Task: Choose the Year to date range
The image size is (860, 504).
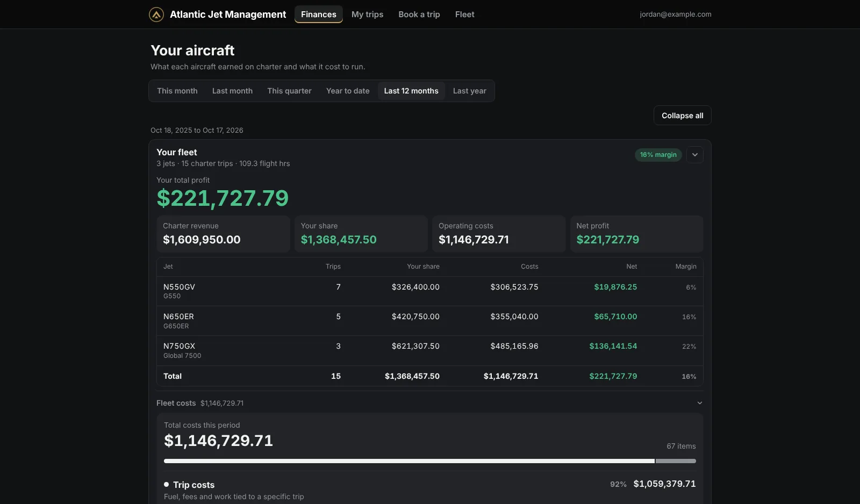Action: (348, 91)
